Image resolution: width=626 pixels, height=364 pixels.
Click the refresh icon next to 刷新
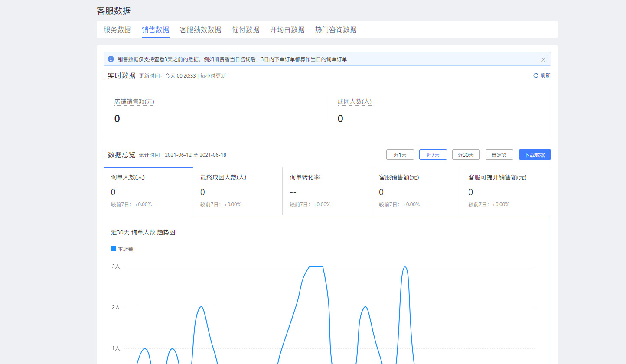point(535,75)
